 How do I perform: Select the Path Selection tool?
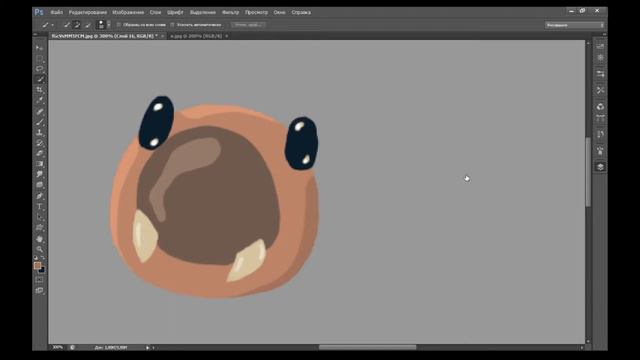tap(40, 217)
